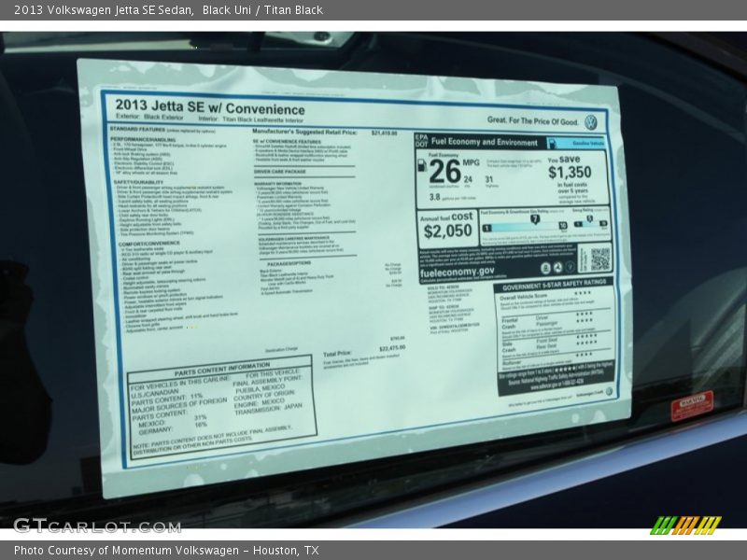Click the 'PERFORMANCE/HANDLING' section heading
The image size is (747, 560).
tap(143, 139)
